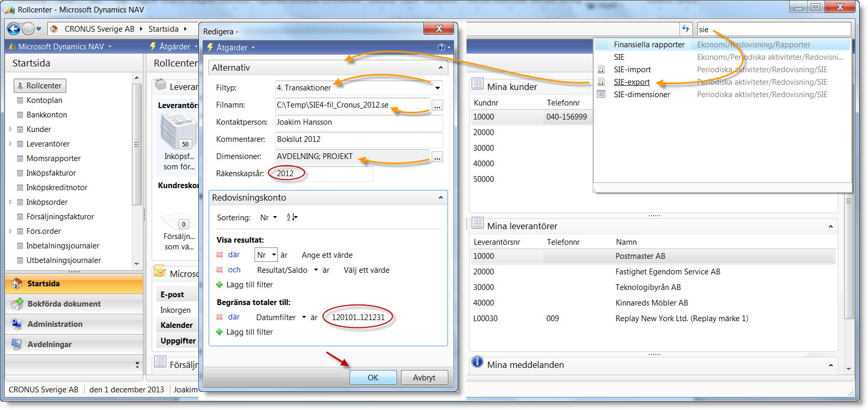Click green plus above Begränsa totaler

pyautogui.click(x=219, y=285)
